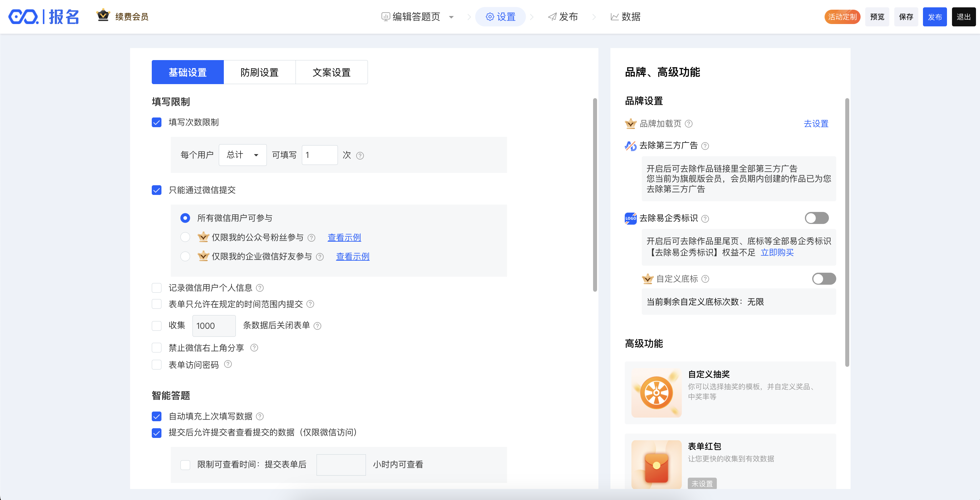Screen dimensions: 980x500
Task: Click the question icon beside 记录微信用户个人信息
Action: coord(260,288)
